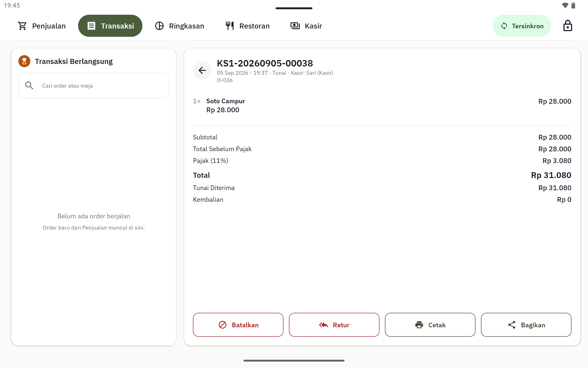This screenshot has width=588, height=368.
Task: Click the battery status icon
Action: point(573,5)
